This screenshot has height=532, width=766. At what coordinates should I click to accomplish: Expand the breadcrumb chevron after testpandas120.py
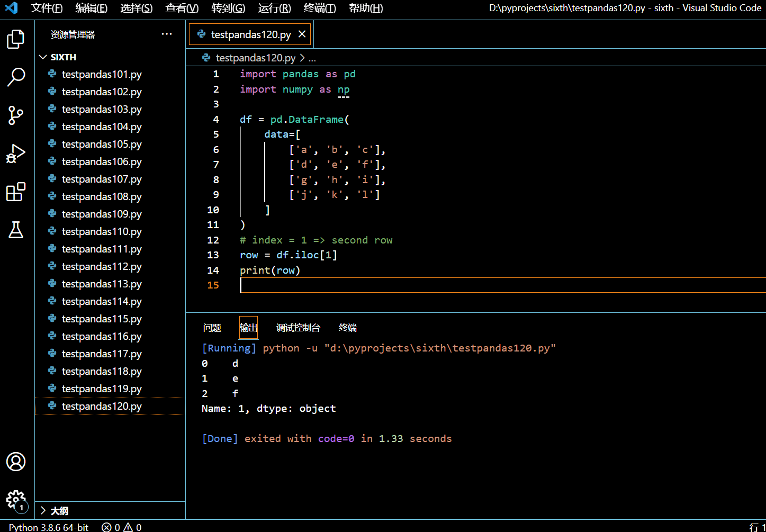302,58
